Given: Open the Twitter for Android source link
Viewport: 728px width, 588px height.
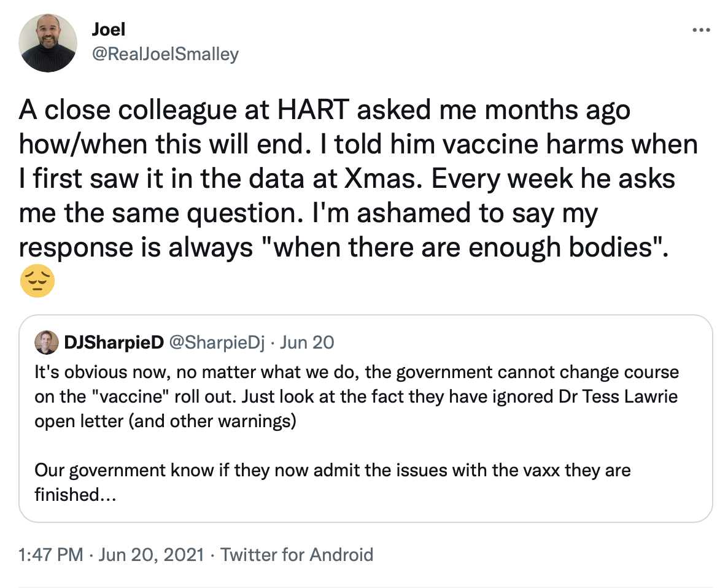Looking at the screenshot, I should pyautogui.click(x=296, y=555).
